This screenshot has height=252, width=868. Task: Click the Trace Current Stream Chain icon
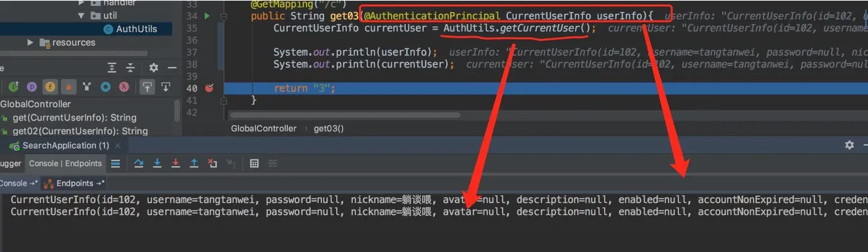(x=273, y=163)
